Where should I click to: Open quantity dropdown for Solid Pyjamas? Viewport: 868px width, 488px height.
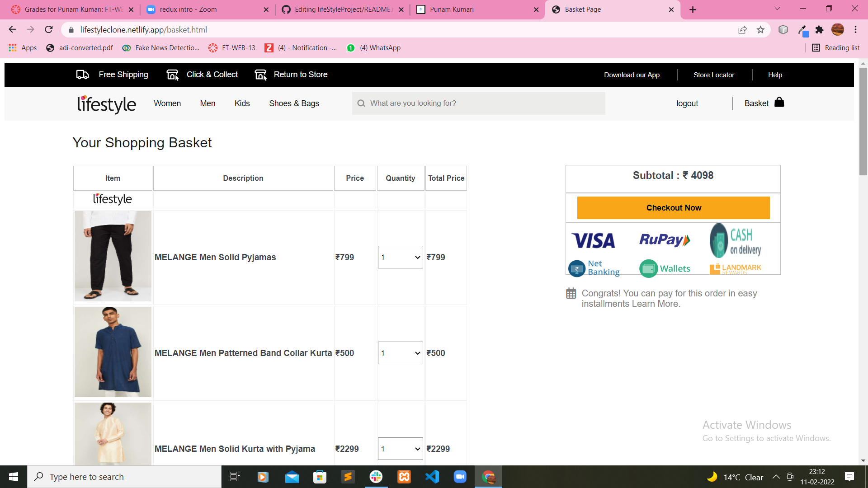[400, 257]
